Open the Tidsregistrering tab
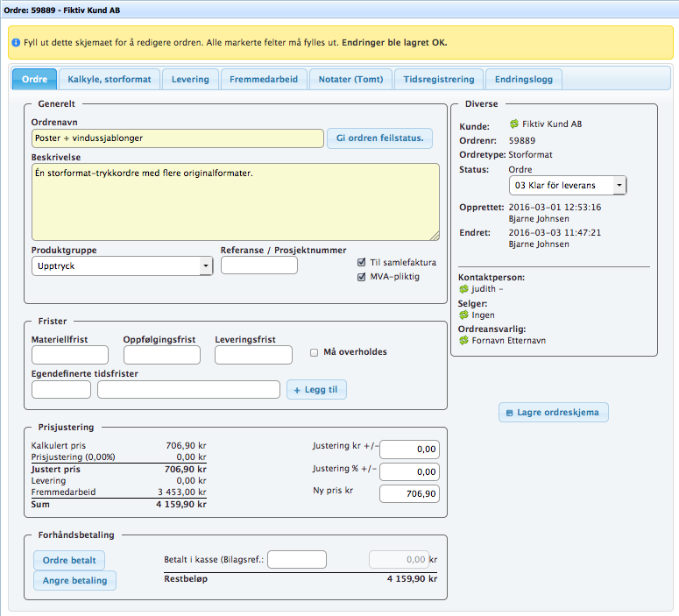Viewport: 679px width, 616px height. pyautogui.click(x=439, y=80)
